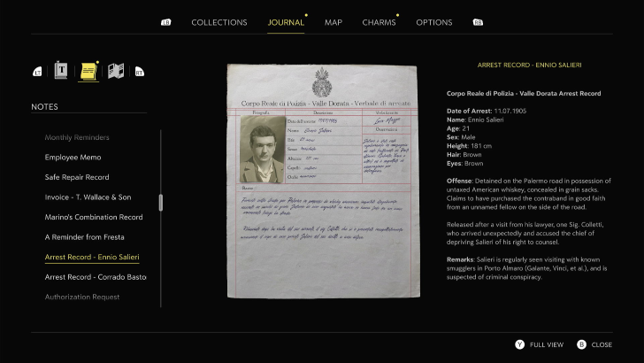Open the Safe Repair Record note

tap(77, 177)
